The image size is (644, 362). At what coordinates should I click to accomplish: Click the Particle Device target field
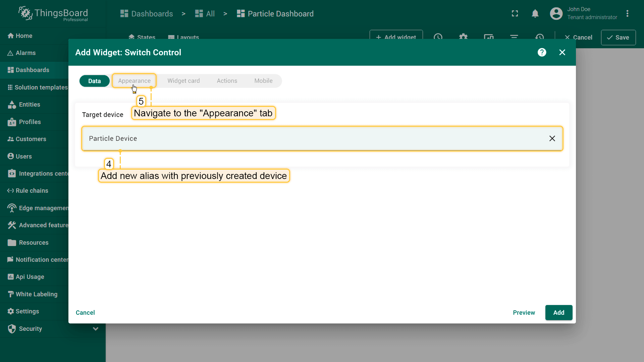(x=302, y=138)
